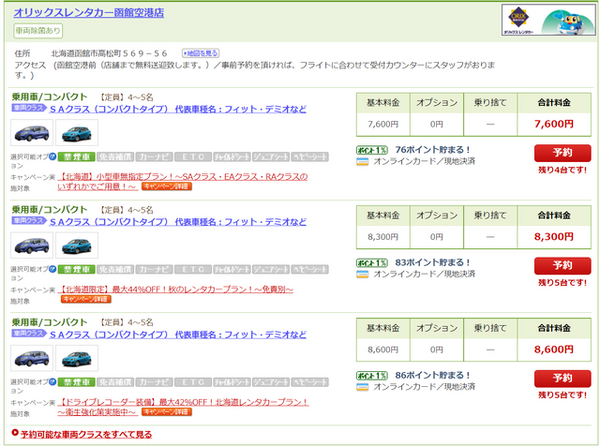Open SAクラス link in the 8,300円 listing
This screenshot has height=446, width=600.
point(178,222)
